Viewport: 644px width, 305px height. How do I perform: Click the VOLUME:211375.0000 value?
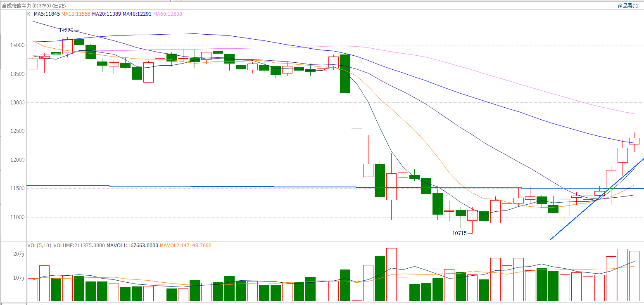coord(79,246)
